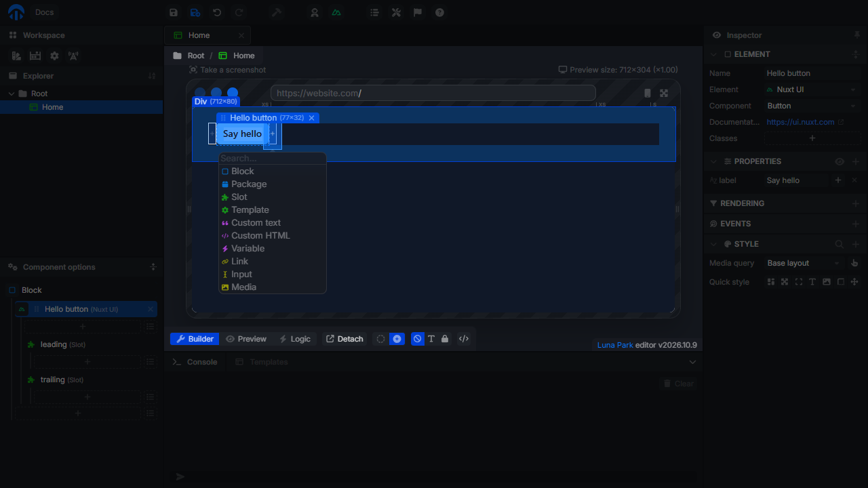Click the Search field in popup list
Image resolution: width=868 pixels, height=488 pixels.
point(272,158)
